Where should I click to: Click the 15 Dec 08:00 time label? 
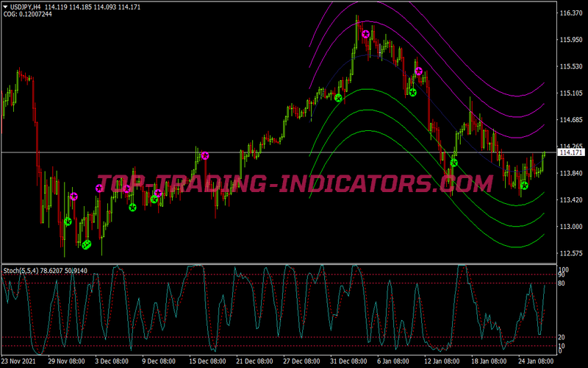click(x=207, y=361)
